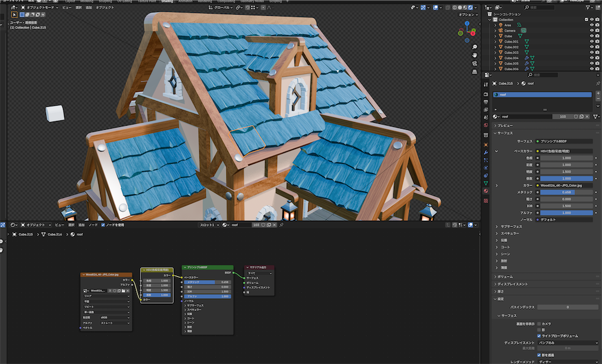
Task: Click Principled BSDF surface shader button
Action: click(x=565, y=141)
